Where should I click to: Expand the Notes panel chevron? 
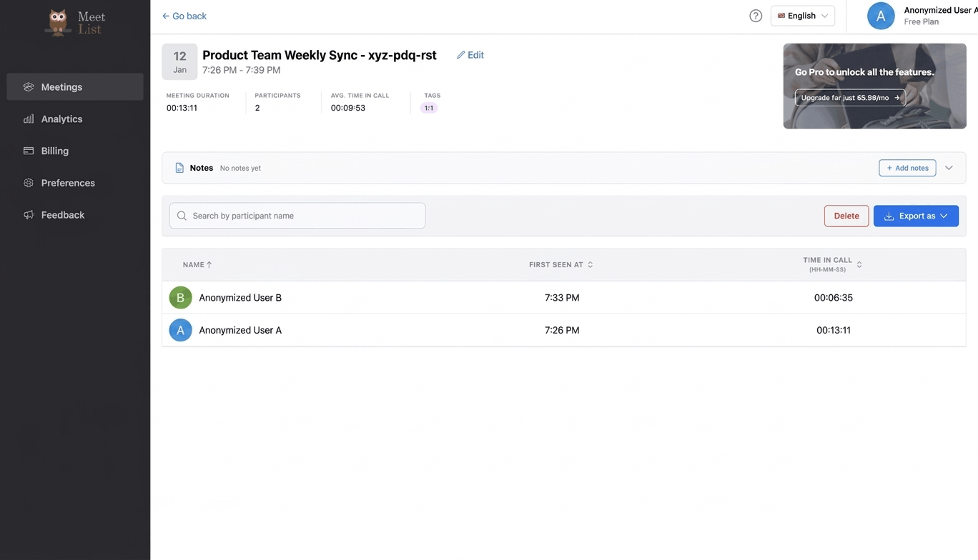point(949,168)
